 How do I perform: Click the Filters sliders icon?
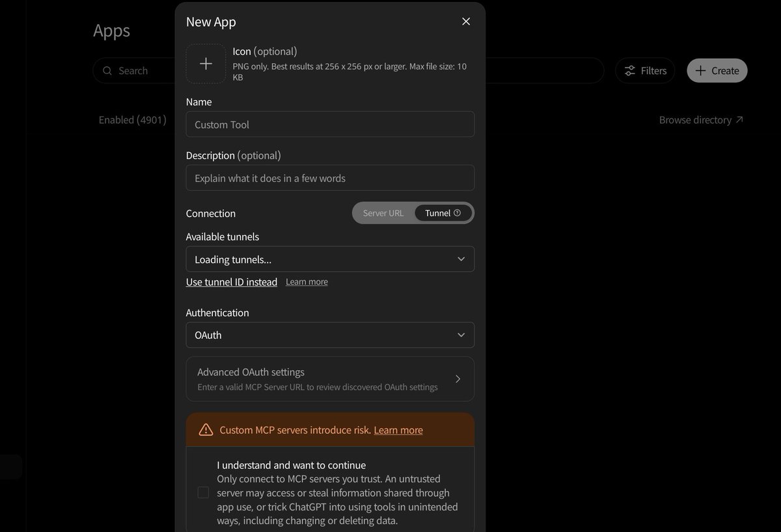pyautogui.click(x=630, y=70)
